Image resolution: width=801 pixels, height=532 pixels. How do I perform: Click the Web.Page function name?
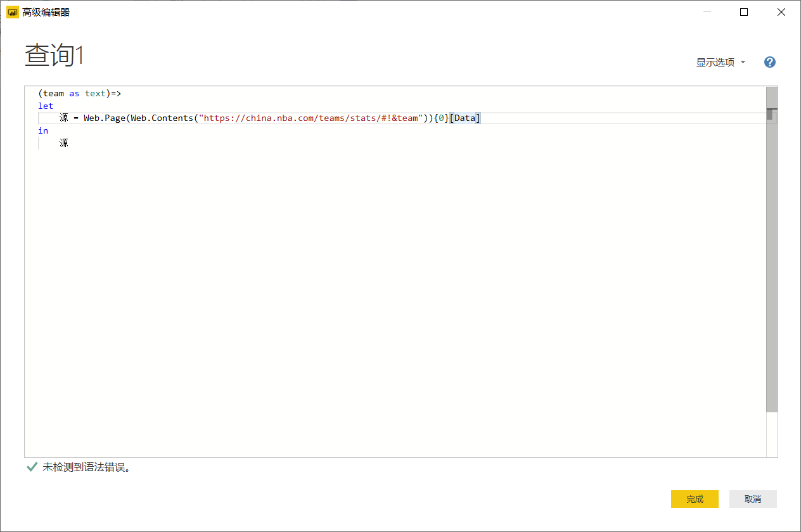[x=105, y=118]
